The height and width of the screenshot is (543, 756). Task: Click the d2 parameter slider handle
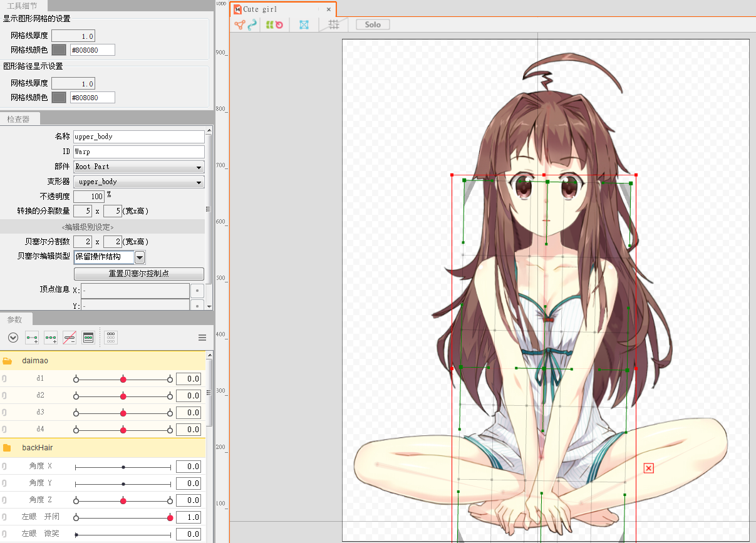click(123, 396)
